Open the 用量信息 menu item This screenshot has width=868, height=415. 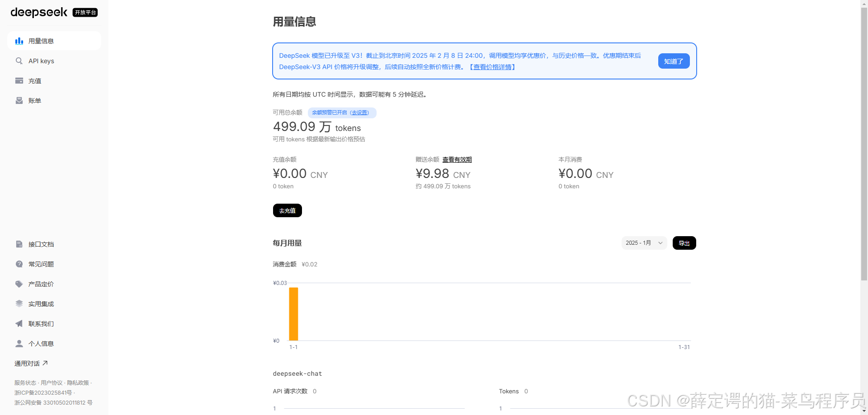pyautogui.click(x=54, y=41)
